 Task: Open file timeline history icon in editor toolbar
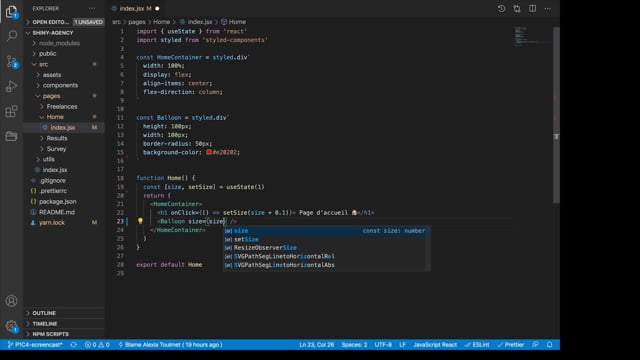501,9
